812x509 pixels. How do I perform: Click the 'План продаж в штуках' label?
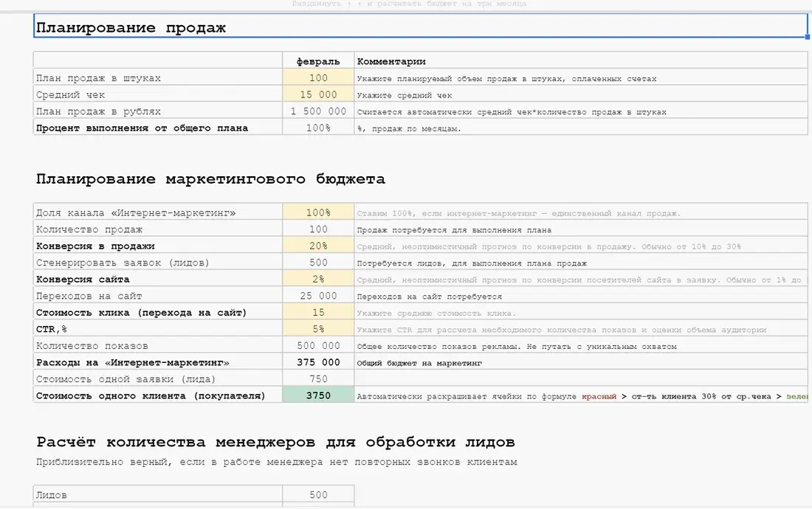[x=98, y=78]
